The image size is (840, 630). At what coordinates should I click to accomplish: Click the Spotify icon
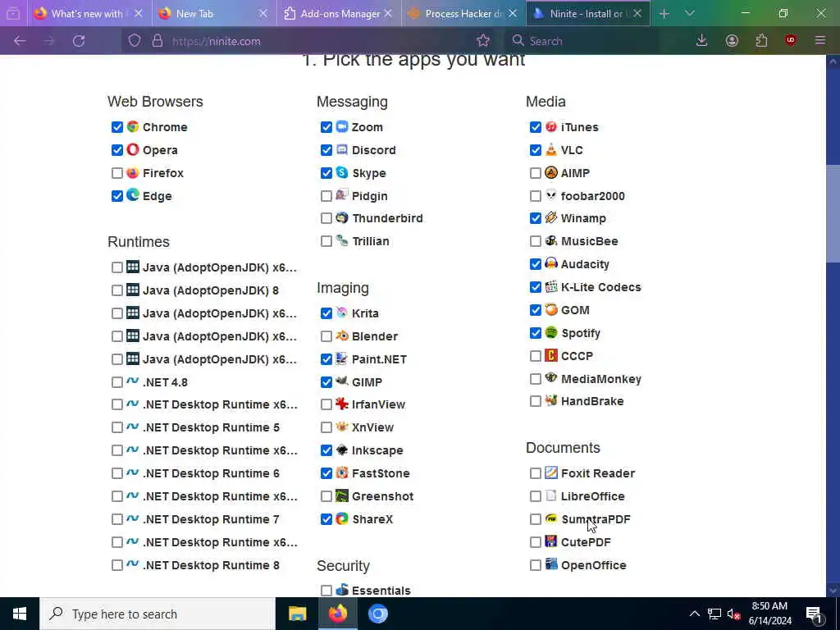pyautogui.click(x=550, y=333)
